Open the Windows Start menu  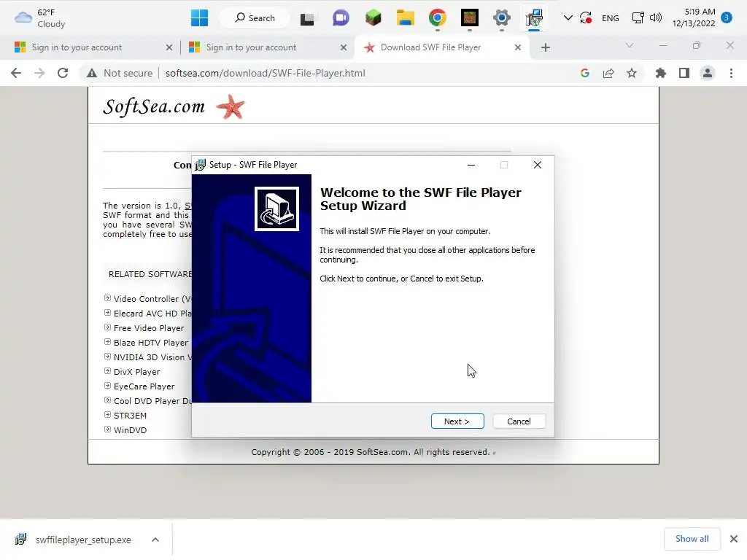tap(199, 18)
